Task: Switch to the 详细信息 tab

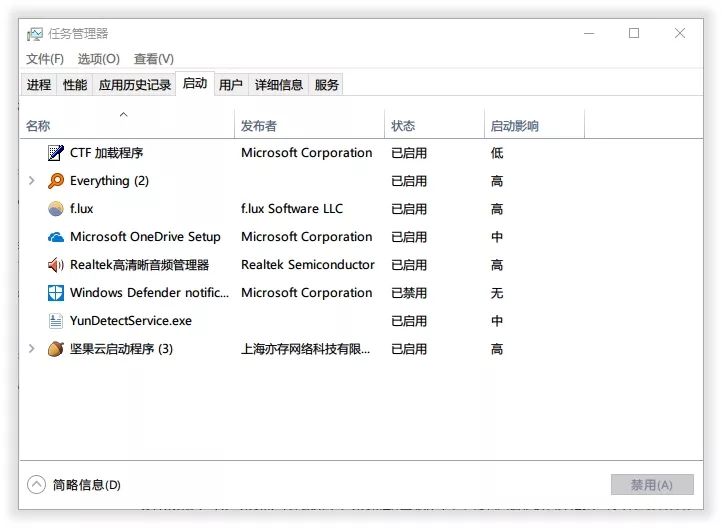Action: [x=279, y=85]
